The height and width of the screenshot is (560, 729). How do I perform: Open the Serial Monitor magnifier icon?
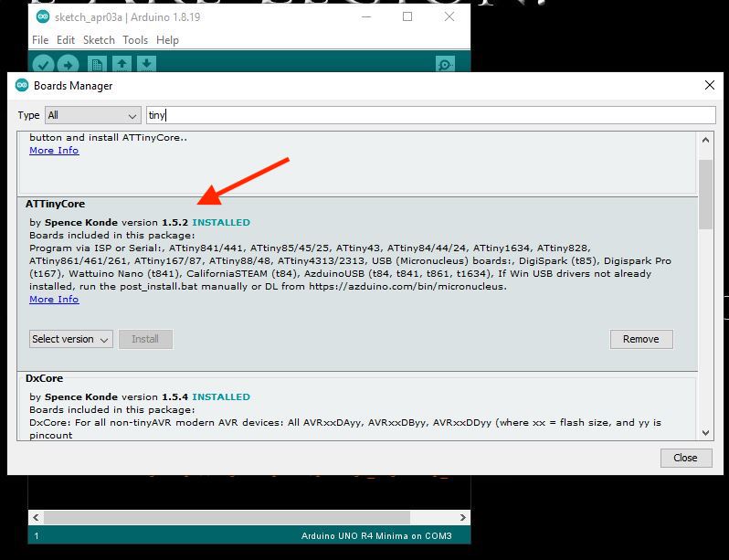[445, 64]
